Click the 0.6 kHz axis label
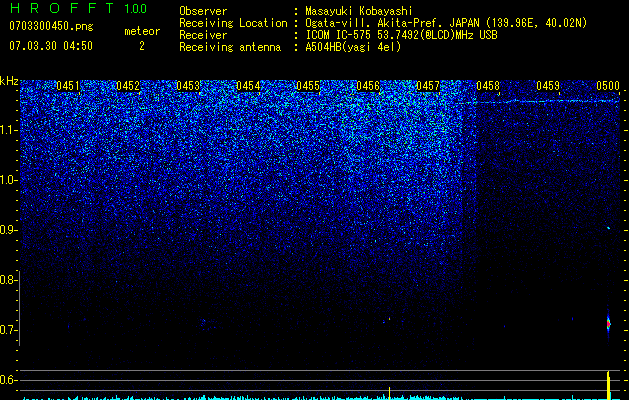629x400 pixels. click(9, 380)
